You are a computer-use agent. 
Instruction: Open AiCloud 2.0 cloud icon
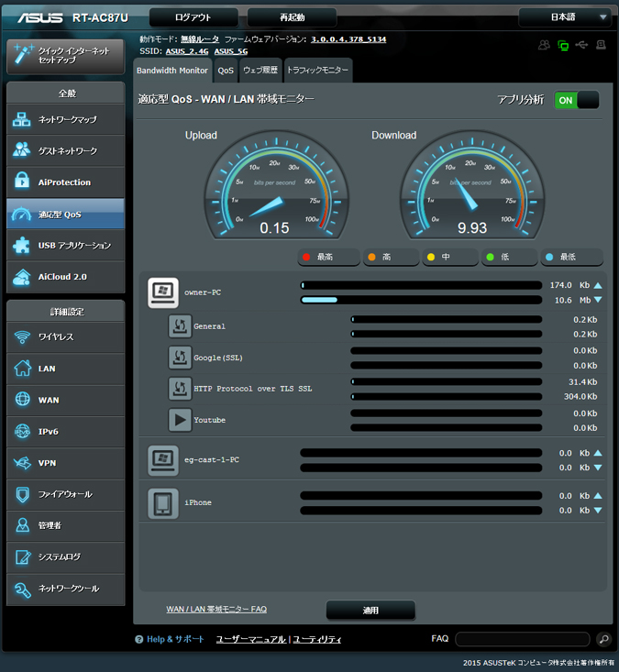coord(21,277)
